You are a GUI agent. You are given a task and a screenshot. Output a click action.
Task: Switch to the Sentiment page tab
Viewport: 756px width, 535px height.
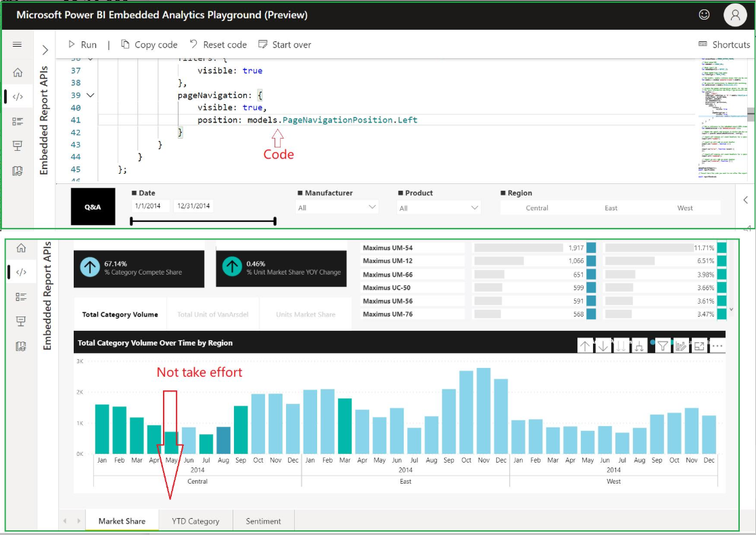(263, 521)
